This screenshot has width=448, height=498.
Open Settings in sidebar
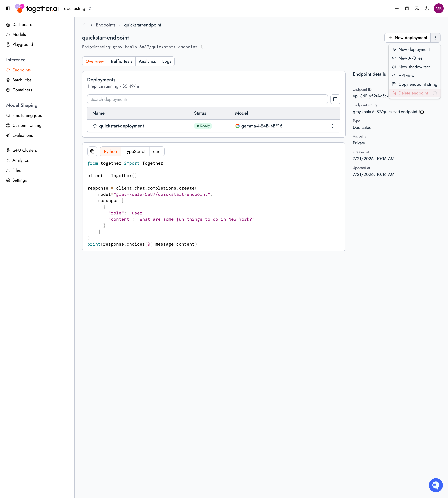[x=16, y=180]
